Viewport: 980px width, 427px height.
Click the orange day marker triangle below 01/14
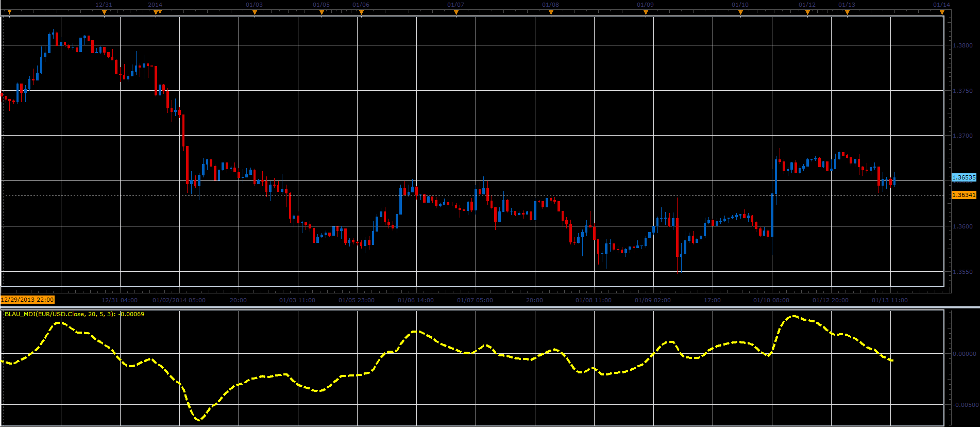[x=942, y=13]
